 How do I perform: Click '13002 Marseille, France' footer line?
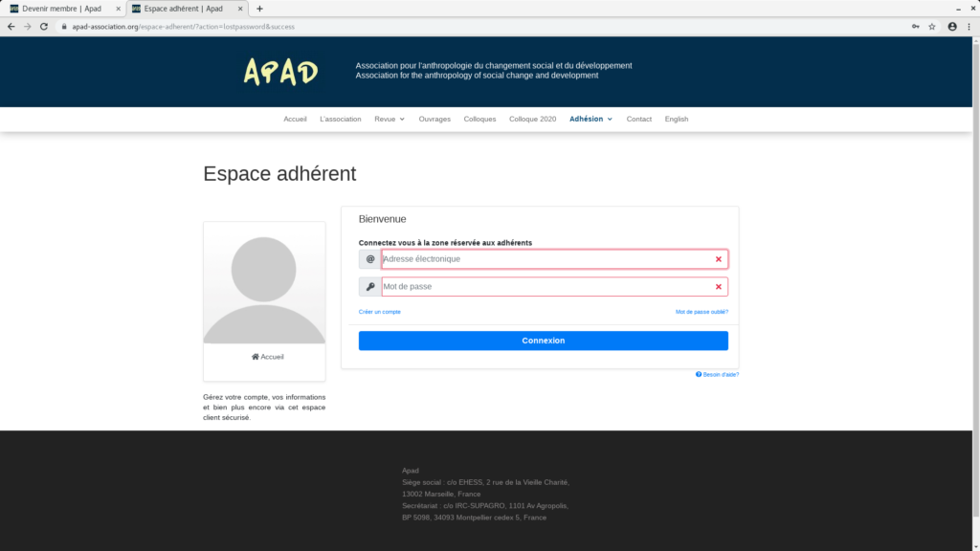(x=441, y=495)
